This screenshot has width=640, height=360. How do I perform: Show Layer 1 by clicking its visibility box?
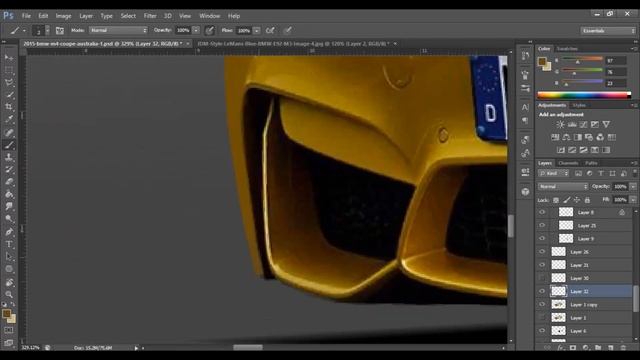542,318
